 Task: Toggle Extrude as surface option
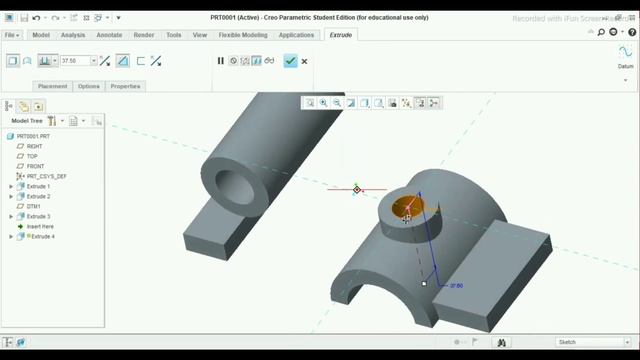pos(27,61)
